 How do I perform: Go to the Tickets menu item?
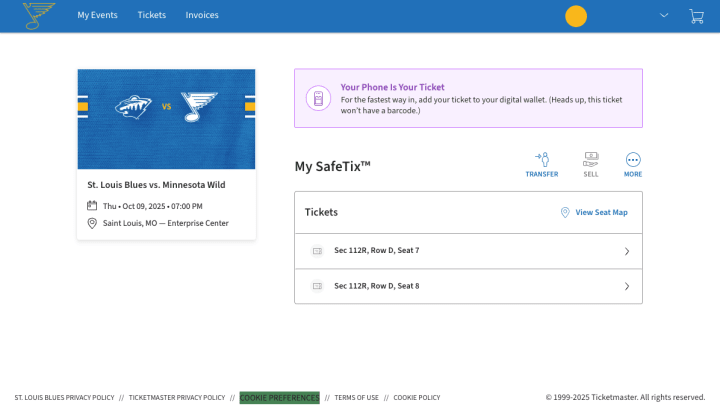pos(152,15)
